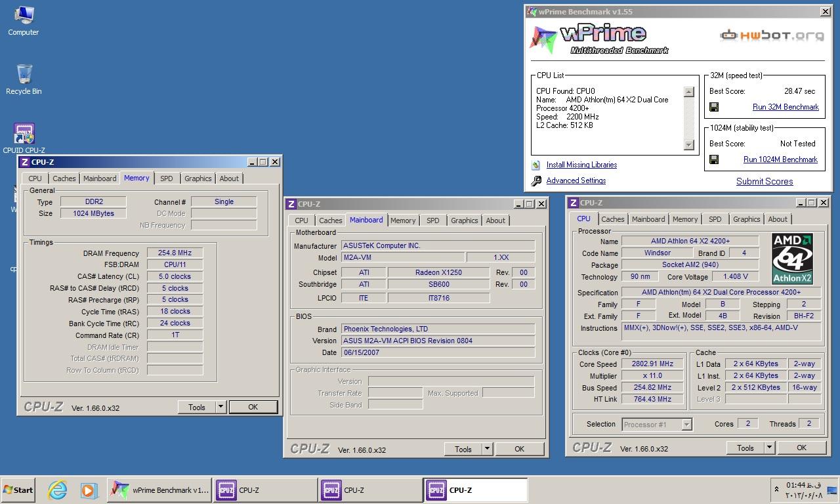Click the hwbot.org logo in wPrime

pos(772,35)
